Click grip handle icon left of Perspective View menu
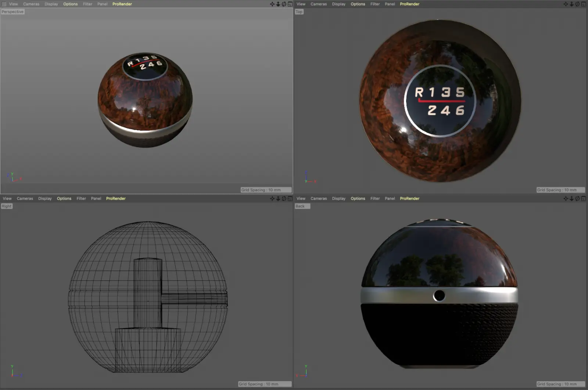This screenshot has height=390, width=588. click(x=4, y=4)
